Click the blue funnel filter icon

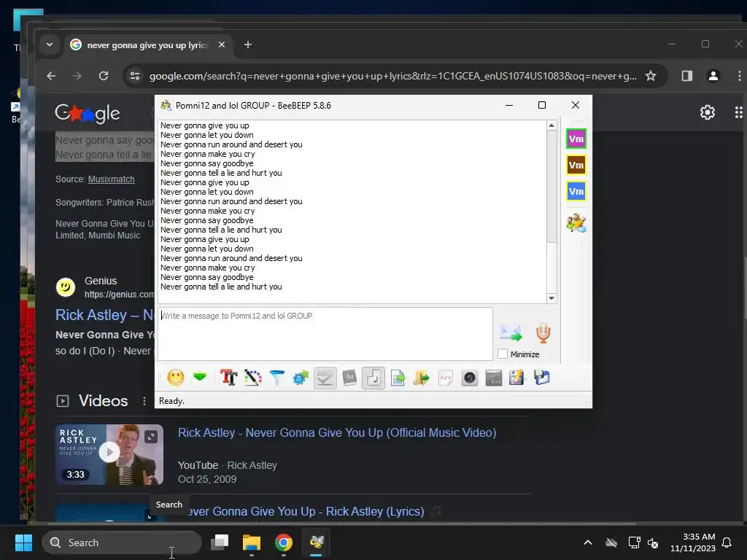276,378
